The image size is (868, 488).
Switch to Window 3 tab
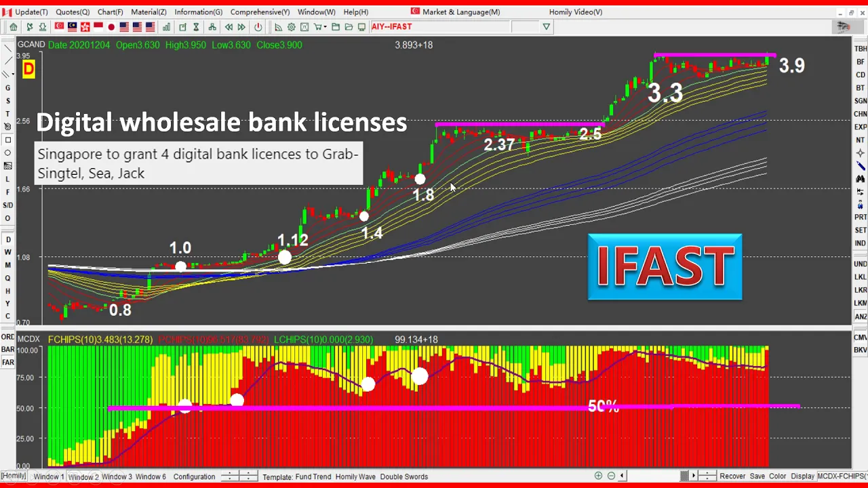(117, 476)
